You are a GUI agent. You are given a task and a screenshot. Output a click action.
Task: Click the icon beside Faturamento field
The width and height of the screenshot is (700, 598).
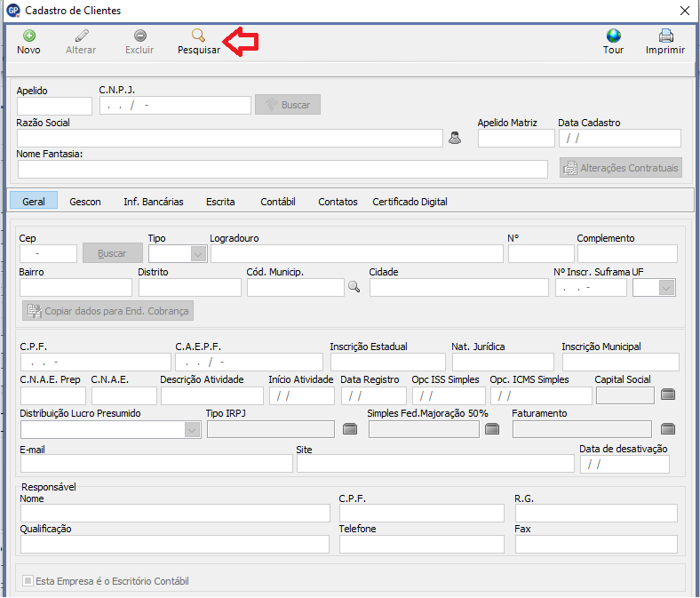(x=669, y=429)
